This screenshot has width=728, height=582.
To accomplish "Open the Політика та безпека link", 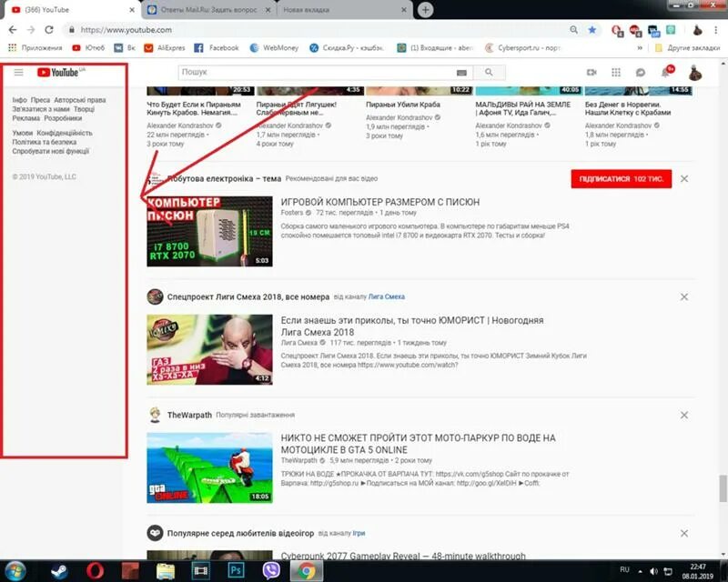I will [44, 142].
